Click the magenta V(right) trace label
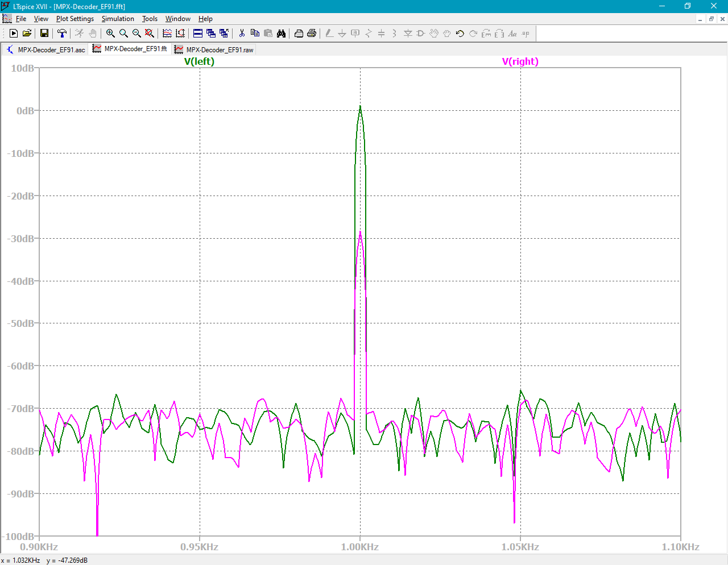The image size is (728, 565). click(520, 61)
